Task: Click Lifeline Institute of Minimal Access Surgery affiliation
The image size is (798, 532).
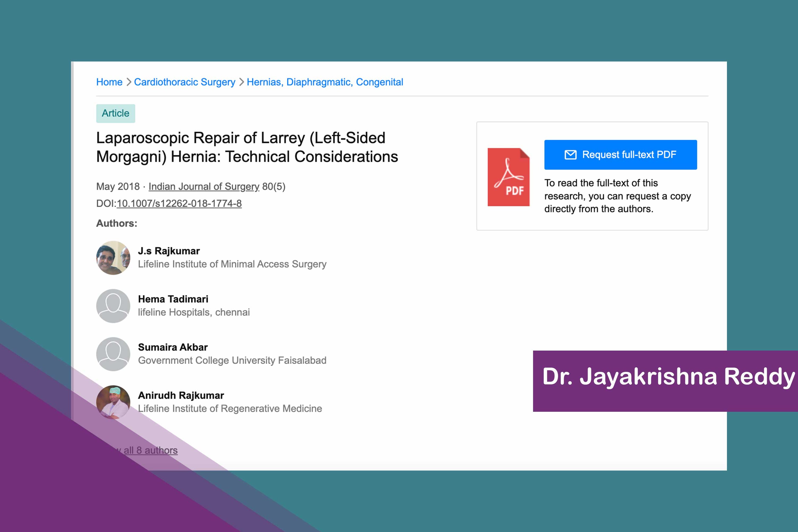Action: pos(232,264)
